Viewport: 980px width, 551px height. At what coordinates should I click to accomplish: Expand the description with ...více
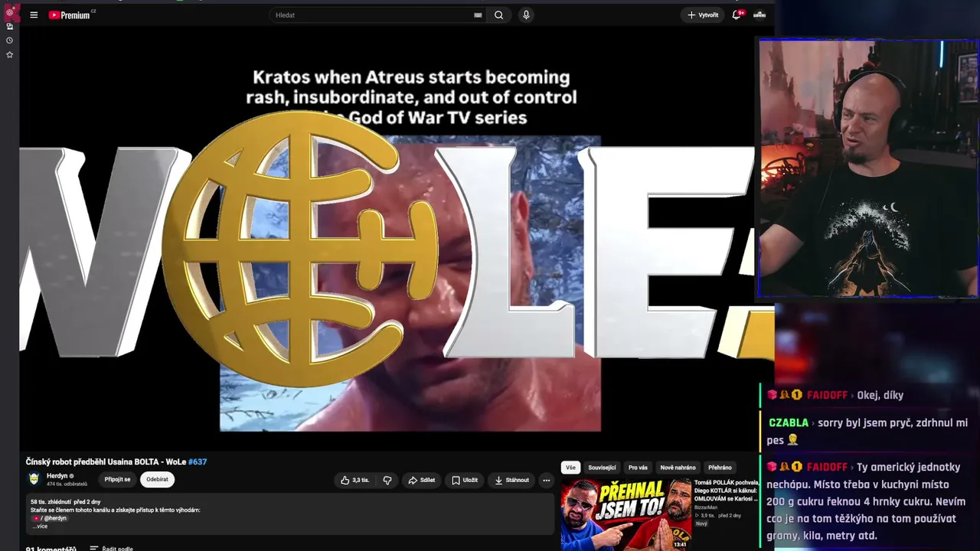click(40, 527)
